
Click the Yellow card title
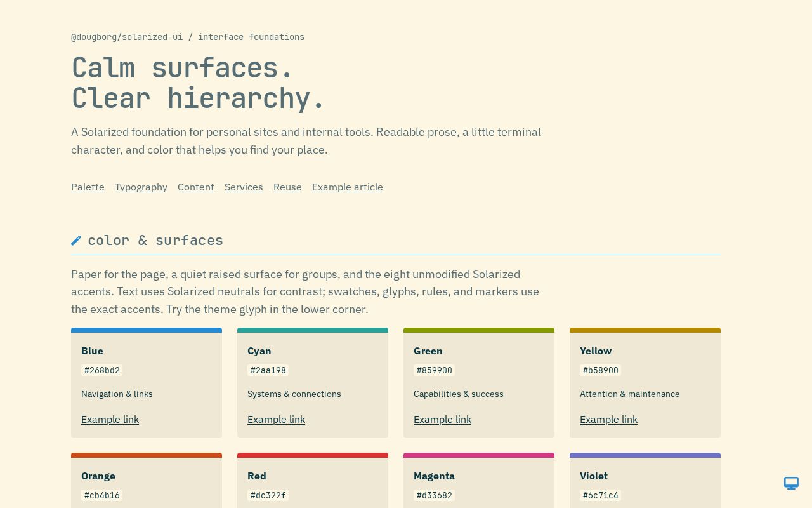596,351
